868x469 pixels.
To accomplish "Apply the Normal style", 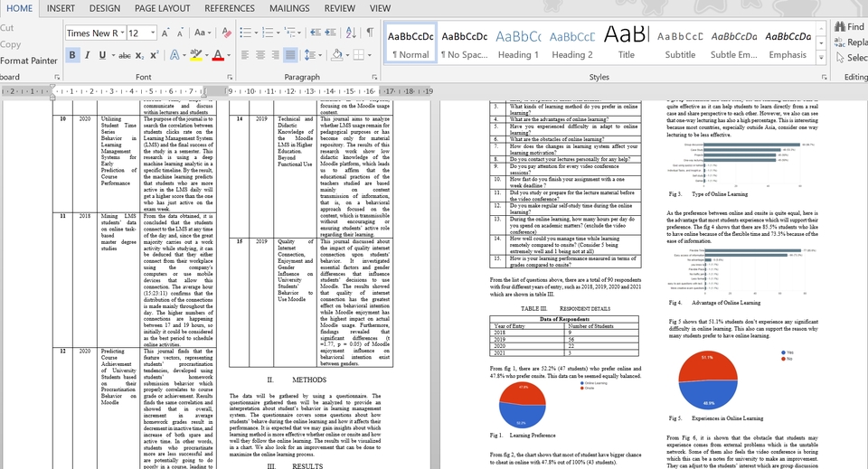I will coord(410,43).
